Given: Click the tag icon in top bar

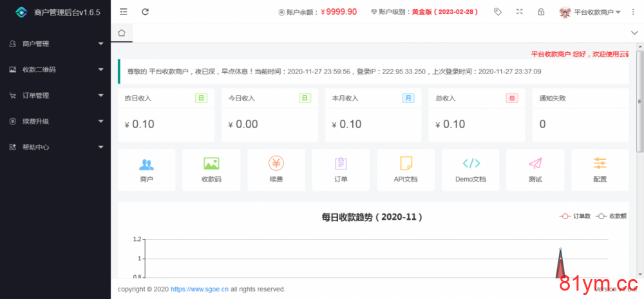Looking at the screenshot, I should click(498, 12).
